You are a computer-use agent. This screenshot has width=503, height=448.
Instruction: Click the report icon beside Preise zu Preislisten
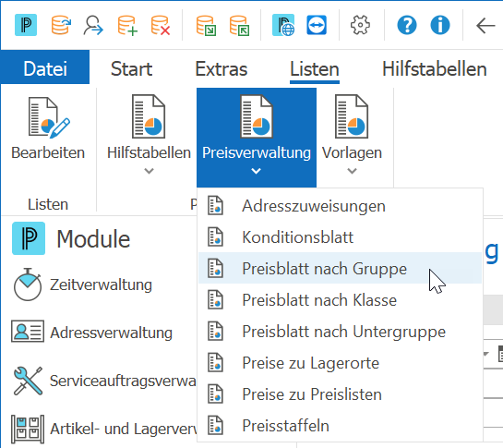click(215, 394)
